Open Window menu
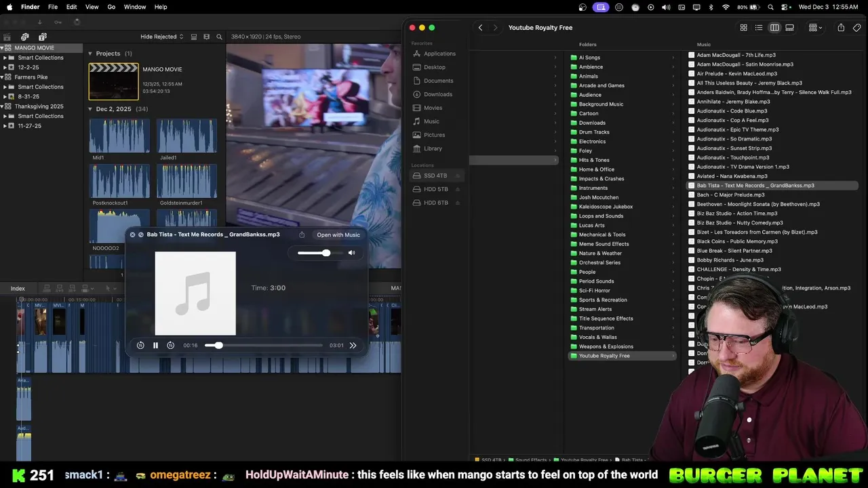Viewport: 868px width, 488px height. (135, 7)
